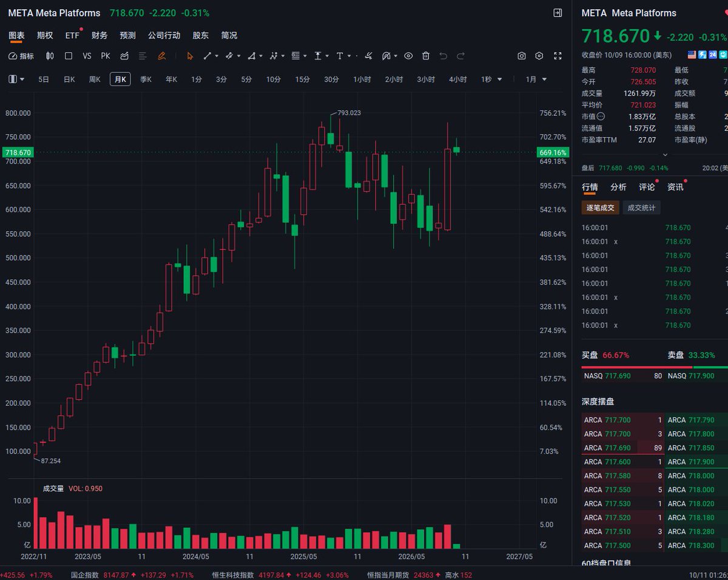
Task: Click the market cap info circle icon
Action: (x=601, y=116)
